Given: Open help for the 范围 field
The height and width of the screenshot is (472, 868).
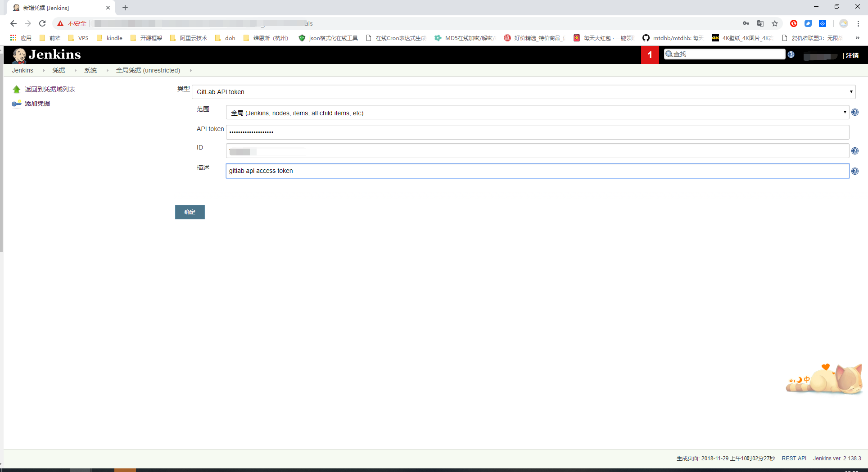Looking at the screenshot, I should click(855, 112).
